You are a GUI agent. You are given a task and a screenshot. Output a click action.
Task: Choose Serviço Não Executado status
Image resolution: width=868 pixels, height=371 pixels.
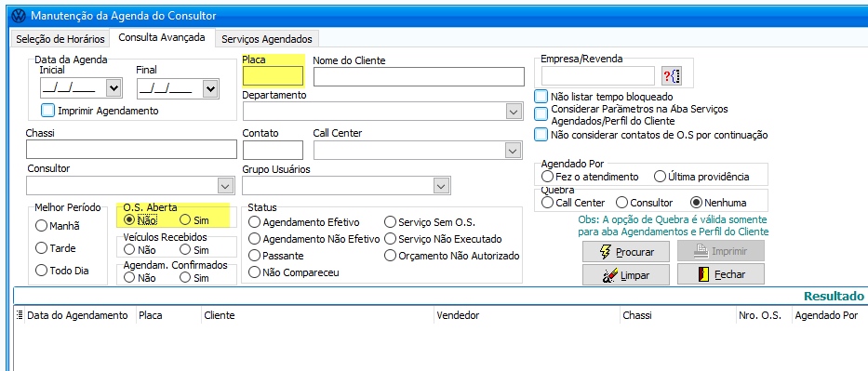pyautogui.click(x=391, y=239)
